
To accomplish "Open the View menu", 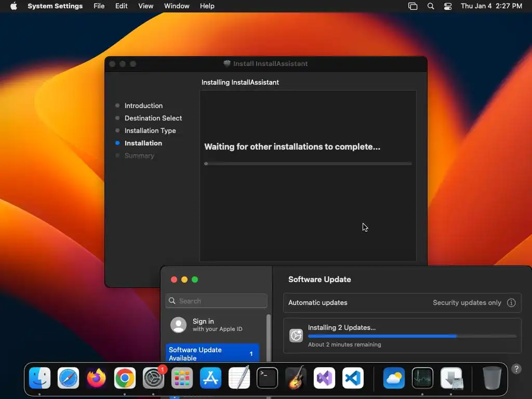I will pyautogui.click(x=145, y=6).
